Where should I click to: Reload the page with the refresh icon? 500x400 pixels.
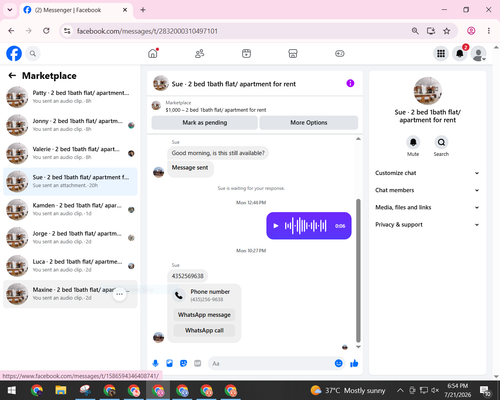46,31
